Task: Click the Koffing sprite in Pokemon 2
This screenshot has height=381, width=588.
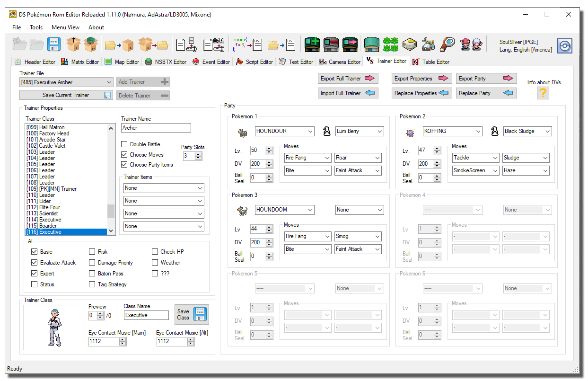Action: coord(410,133)
